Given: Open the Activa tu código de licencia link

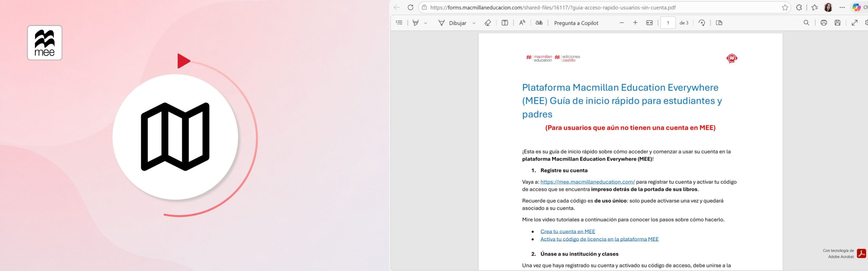Looking at the screenshot, I should (599, 239).
